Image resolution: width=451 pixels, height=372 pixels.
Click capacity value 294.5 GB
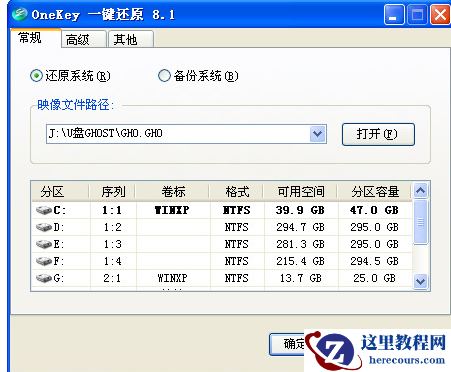[374, 261]
